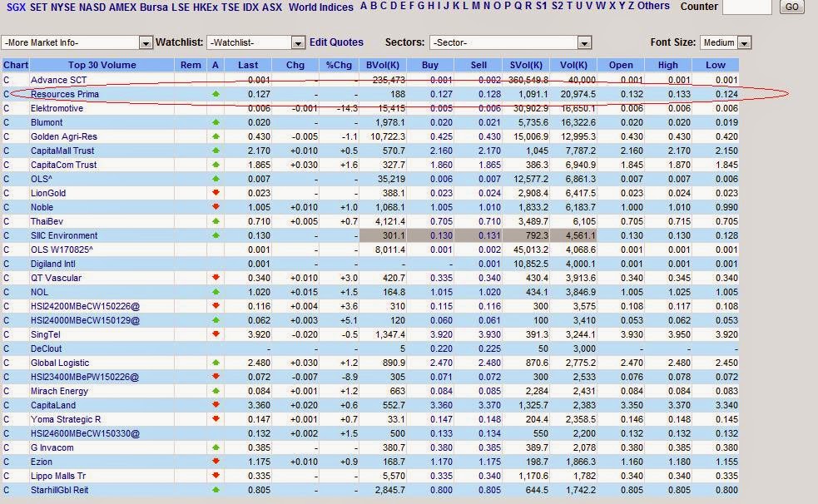Open chart icon C for StarhillGbl Reit
Screen dimensions: 818x504
tap(7, 490)
